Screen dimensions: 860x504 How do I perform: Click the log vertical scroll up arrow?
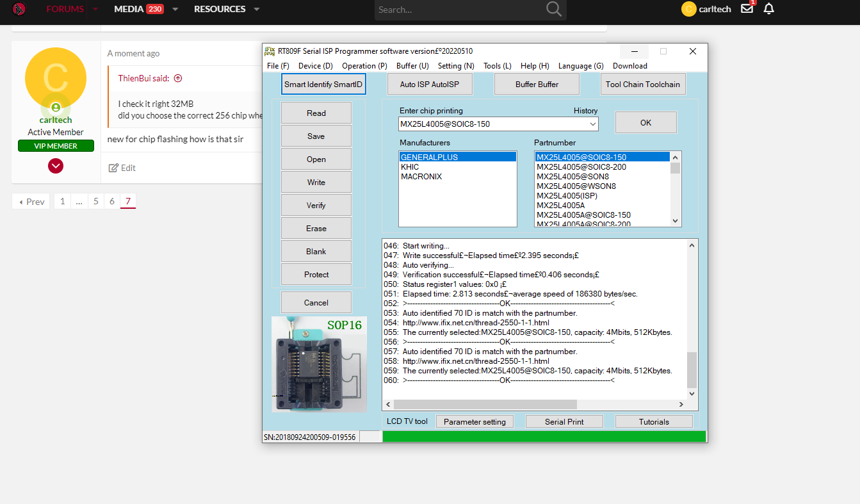(x=692, y=245)
